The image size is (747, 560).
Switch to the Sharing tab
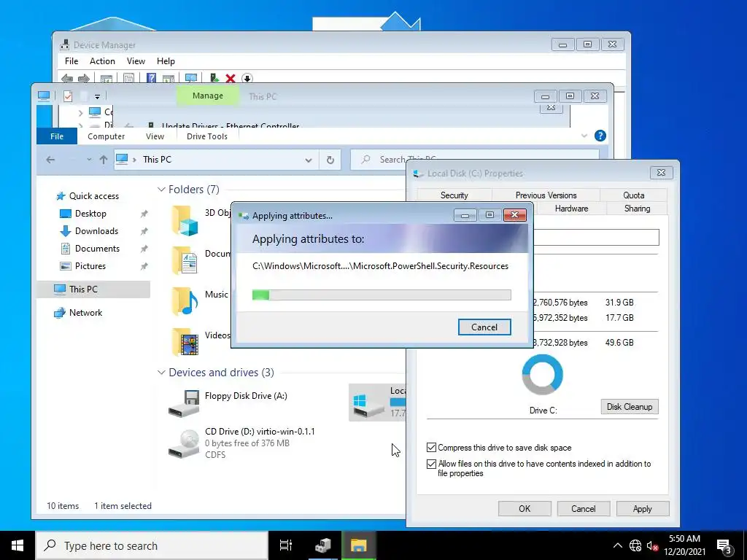click(x=637, y=209)
